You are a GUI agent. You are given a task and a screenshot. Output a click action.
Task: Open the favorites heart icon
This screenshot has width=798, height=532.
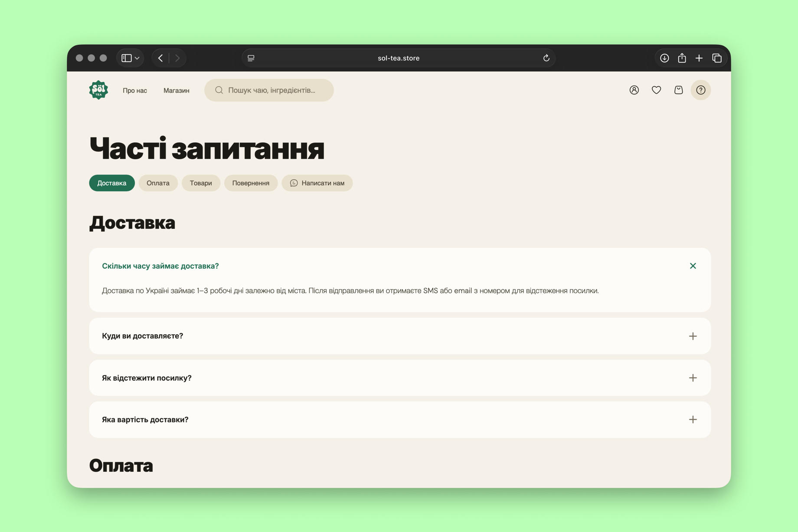click(656, 90)
